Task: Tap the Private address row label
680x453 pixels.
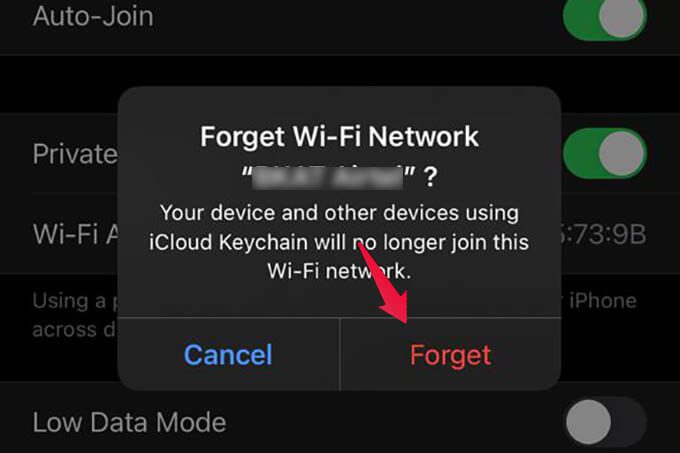Action: (75, 154)
